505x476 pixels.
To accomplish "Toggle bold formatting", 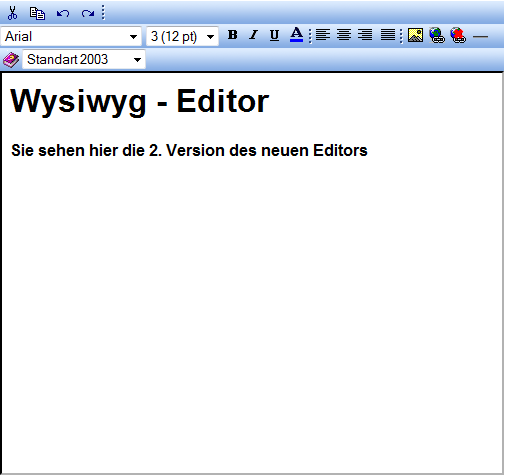I will [x=233, y=35].
